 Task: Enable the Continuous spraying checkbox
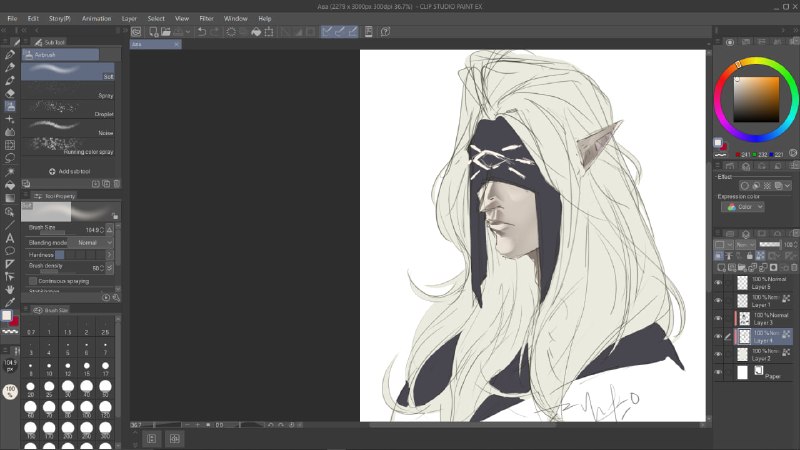pos(33,281)
